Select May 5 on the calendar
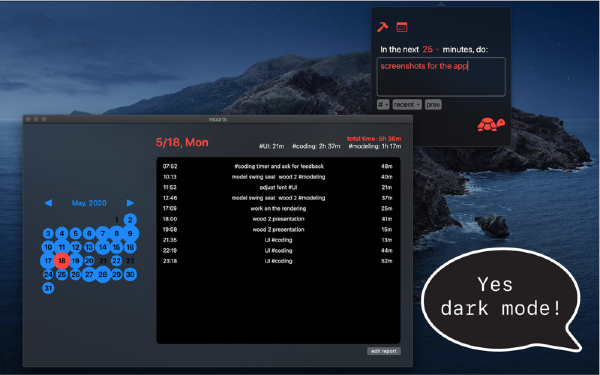The width and height of the screenshot is (600, 375). [75, 233]
